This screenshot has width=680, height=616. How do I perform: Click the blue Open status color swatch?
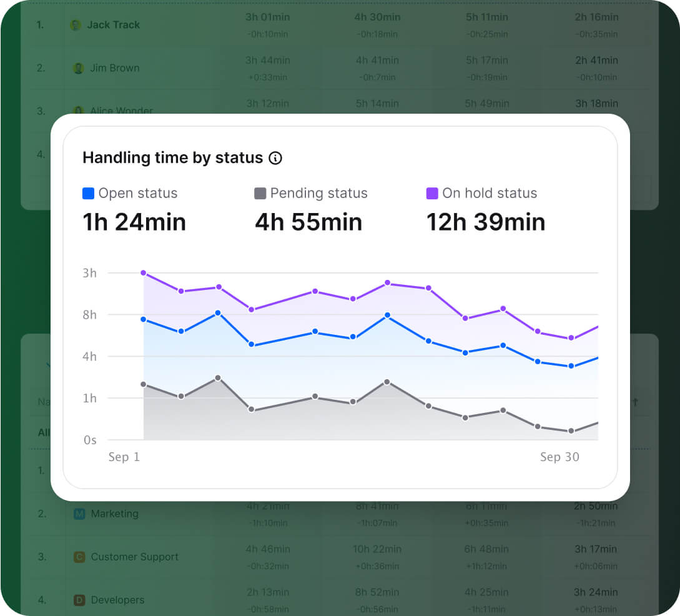(x=87, y=193)
